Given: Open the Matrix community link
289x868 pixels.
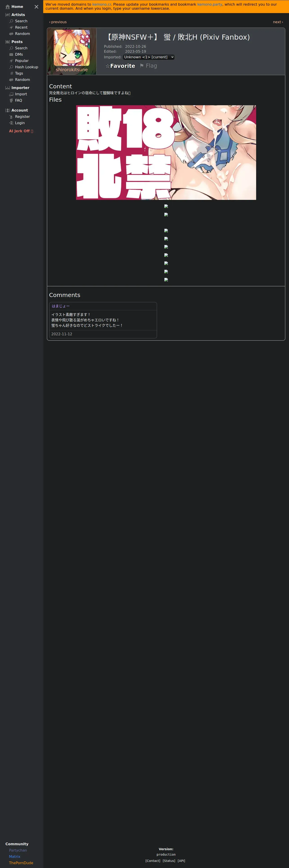Looking at the screenshot, I should coord(14,857).
